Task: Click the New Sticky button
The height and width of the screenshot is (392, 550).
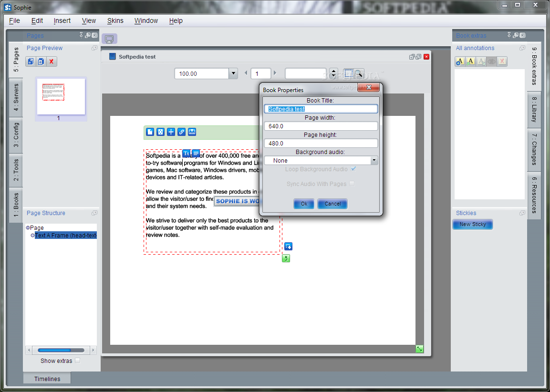Action: click(473, 224)
